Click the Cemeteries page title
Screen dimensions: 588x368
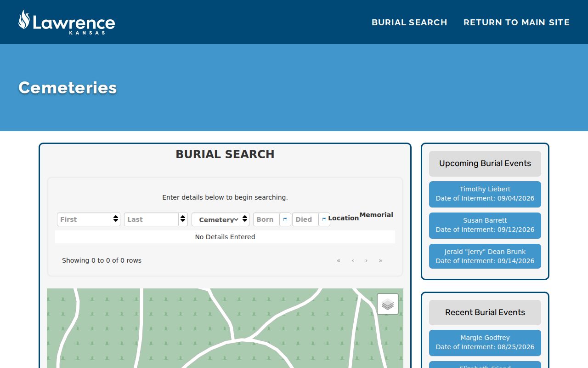[x=68, y=87]
